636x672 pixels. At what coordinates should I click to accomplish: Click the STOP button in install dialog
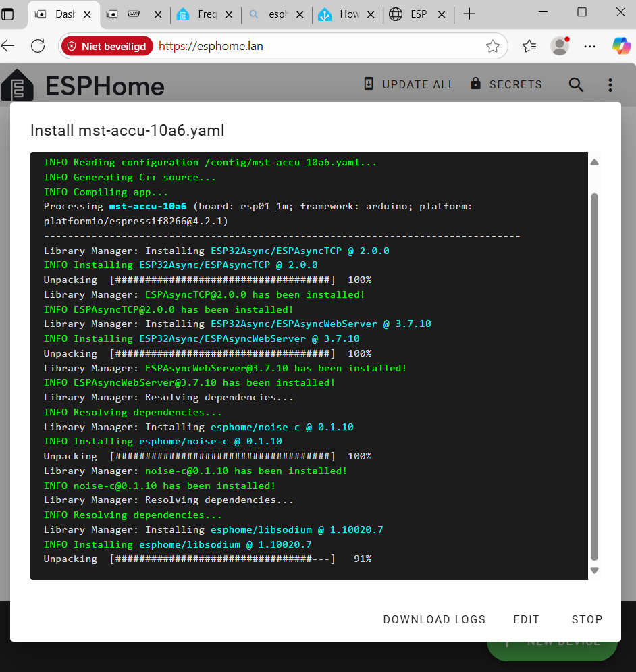[x=587, y=619]
